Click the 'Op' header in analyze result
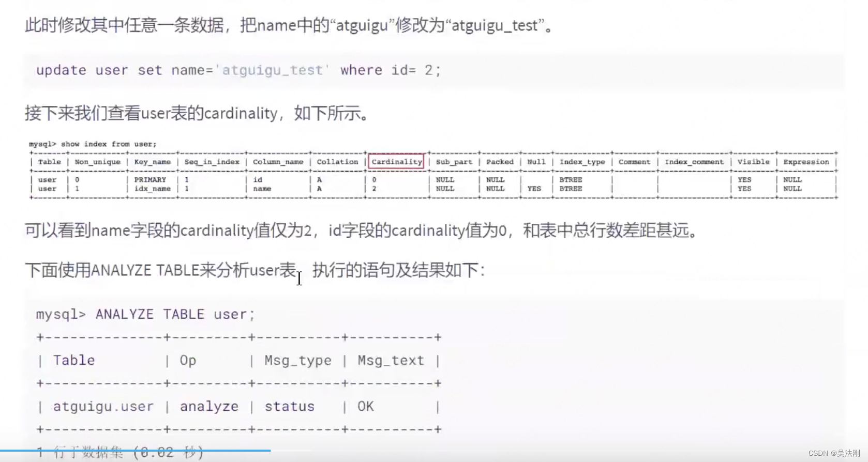This screenshot has width=868, height=462. [188, 360]
